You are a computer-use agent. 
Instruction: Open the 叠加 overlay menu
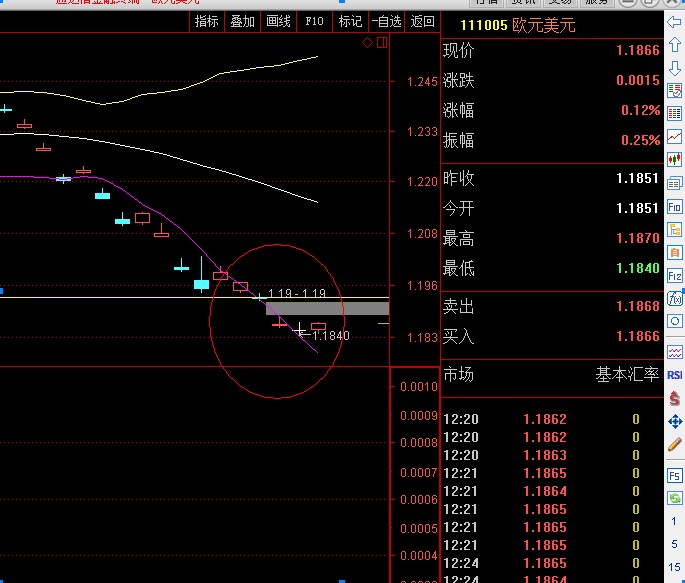coord(242,21)
